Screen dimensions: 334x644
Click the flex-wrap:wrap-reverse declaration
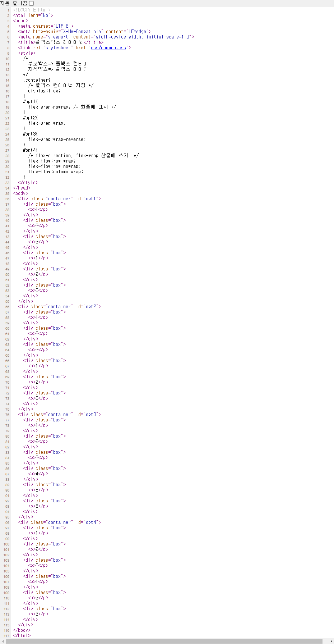pyautogui.click(x=57, y=140)
